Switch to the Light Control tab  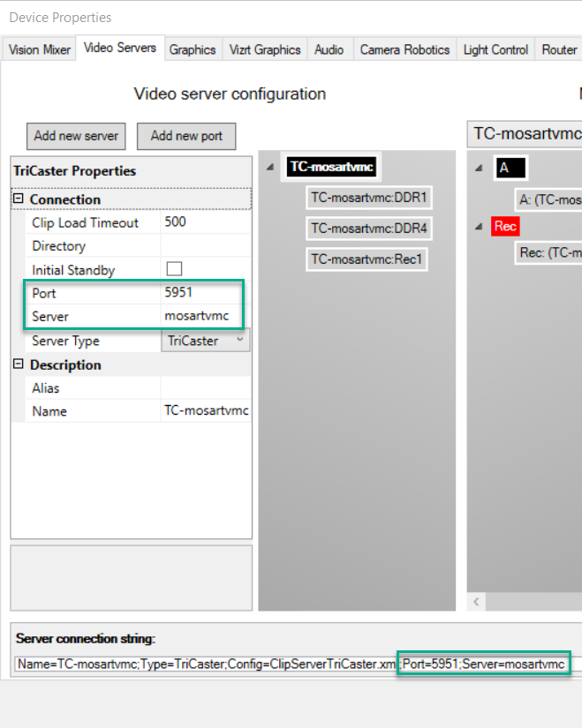pos(495,50)
